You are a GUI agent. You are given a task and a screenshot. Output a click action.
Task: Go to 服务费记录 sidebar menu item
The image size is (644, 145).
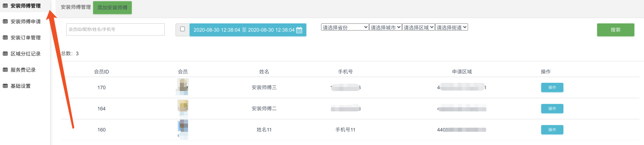tap(23, 70)
